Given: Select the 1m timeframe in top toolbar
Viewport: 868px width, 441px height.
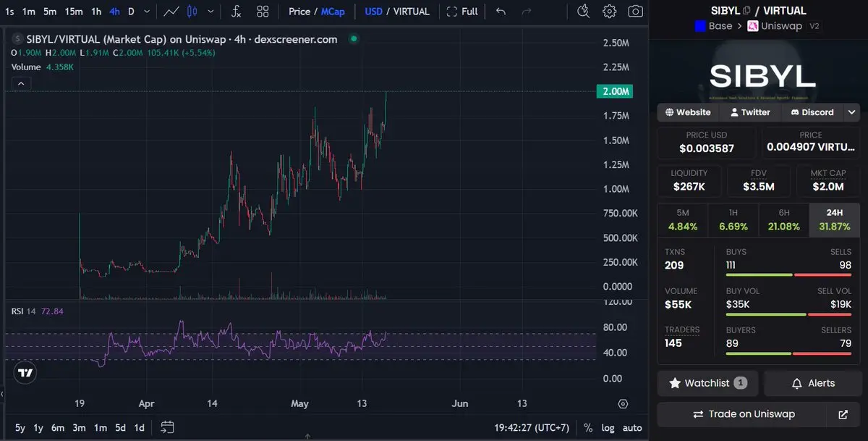Looking at the screenshot, I should (29, 12).
